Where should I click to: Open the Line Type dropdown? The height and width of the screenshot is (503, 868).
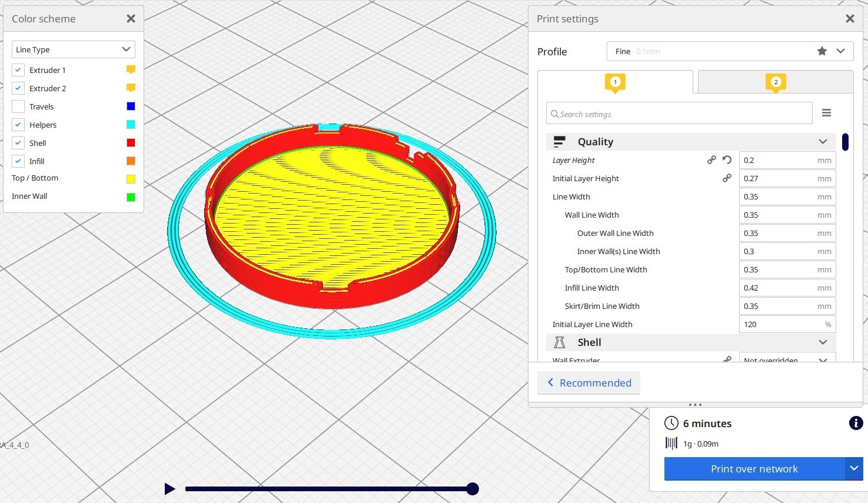74,49
